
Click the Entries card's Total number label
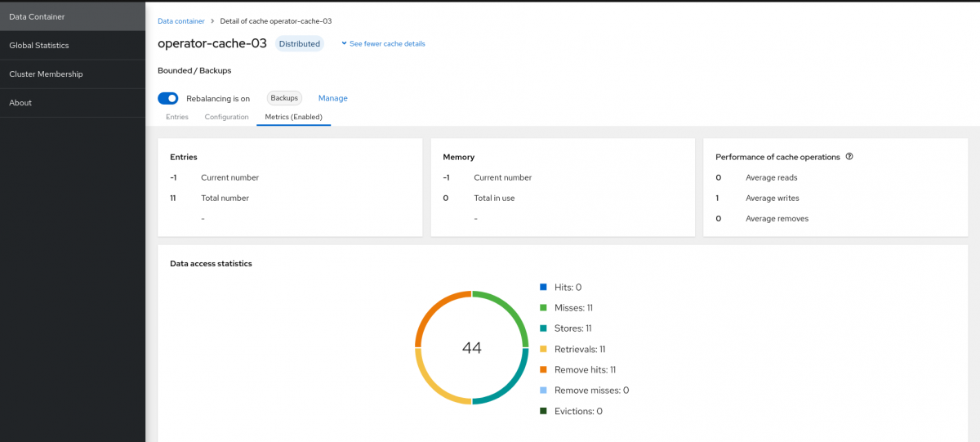click(x=225, y=198)
